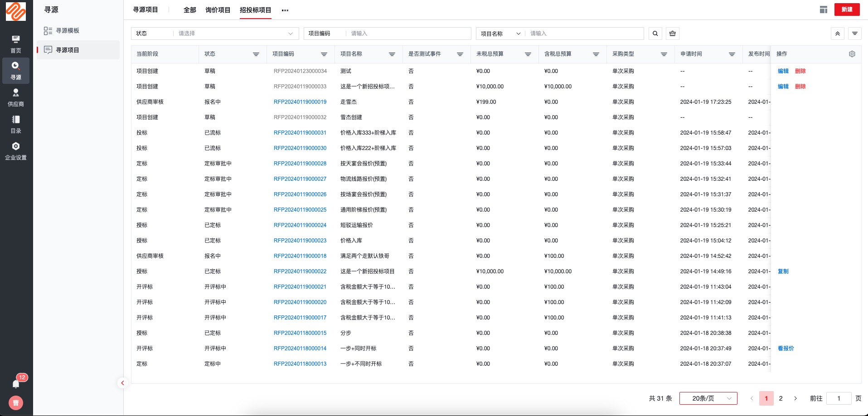This screenshot has width=868, height=416.
Task: Click the clear filters icon button
Action: 673,34
